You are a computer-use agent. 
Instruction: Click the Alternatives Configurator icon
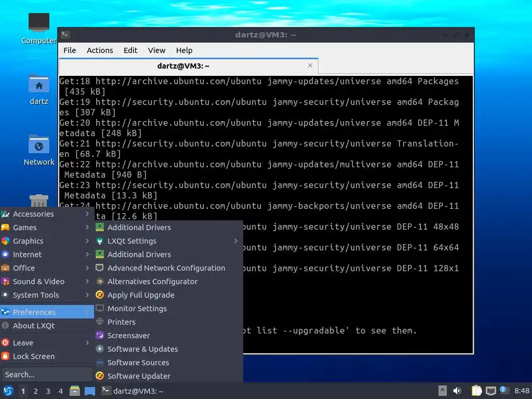pyautogui.click(x=99, y=281)
